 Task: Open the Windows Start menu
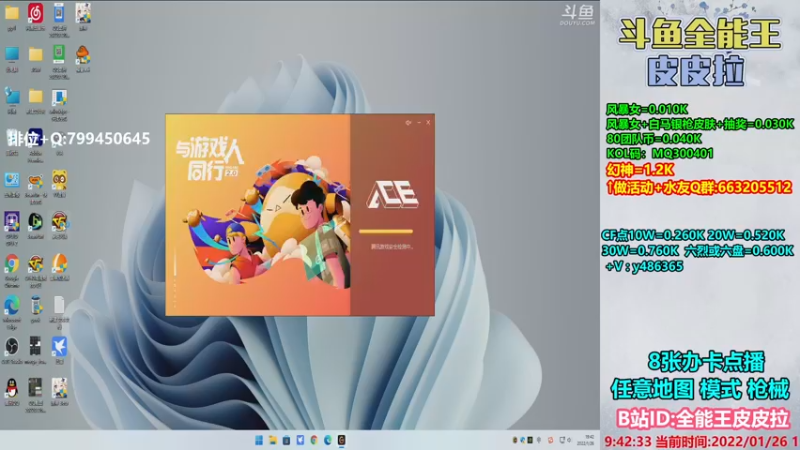[x=259, y=440]
